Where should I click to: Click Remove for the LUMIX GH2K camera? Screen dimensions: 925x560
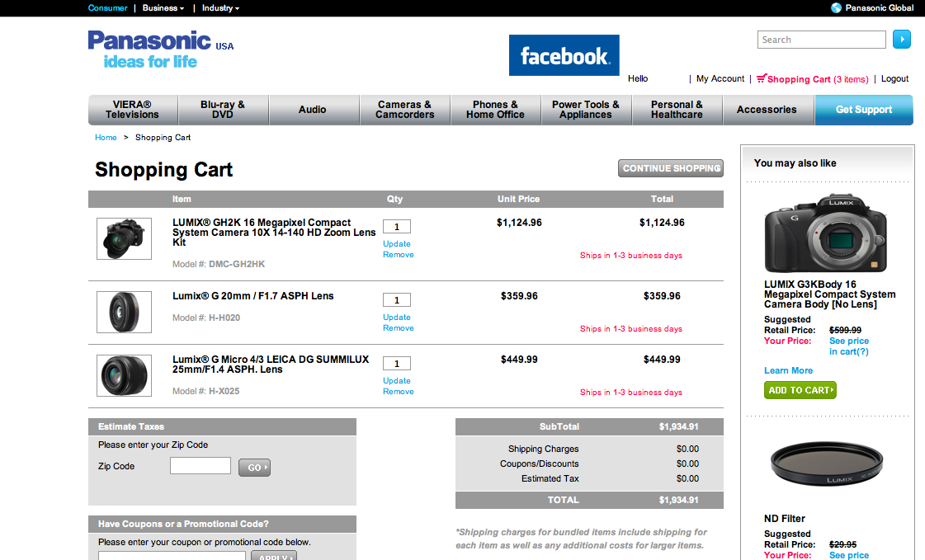click(399, 255)
